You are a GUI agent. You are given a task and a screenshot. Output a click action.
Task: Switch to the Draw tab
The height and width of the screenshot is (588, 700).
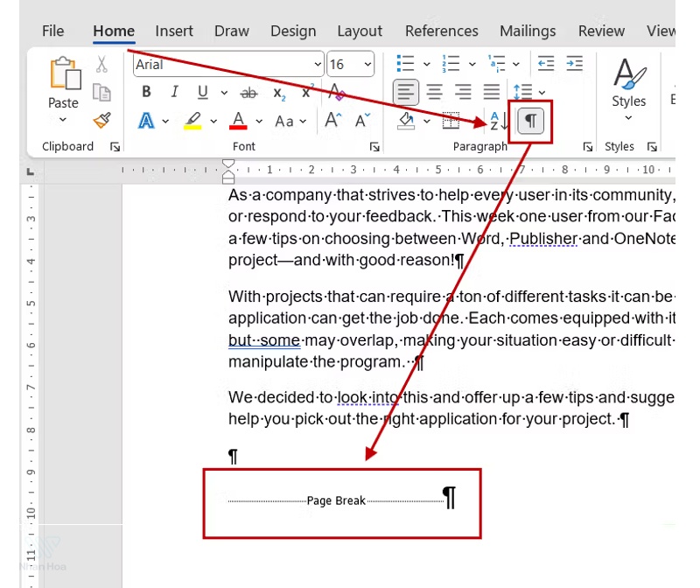click(232, 31)
